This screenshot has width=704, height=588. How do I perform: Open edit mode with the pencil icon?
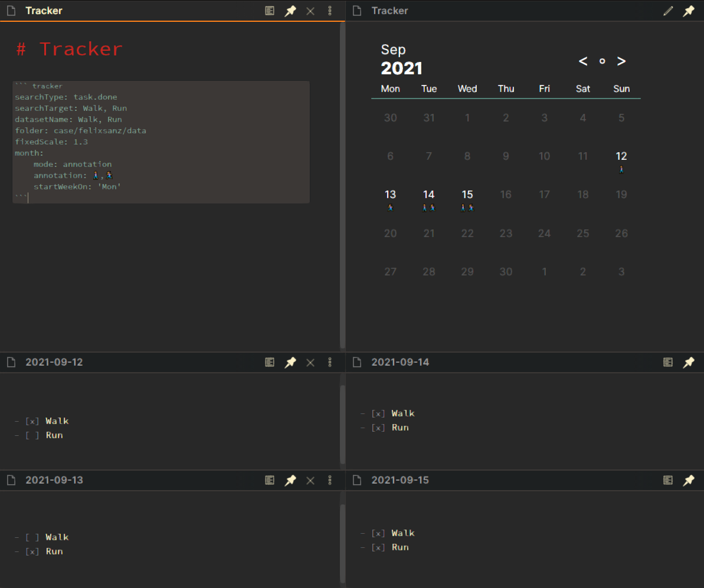(667, 11)
